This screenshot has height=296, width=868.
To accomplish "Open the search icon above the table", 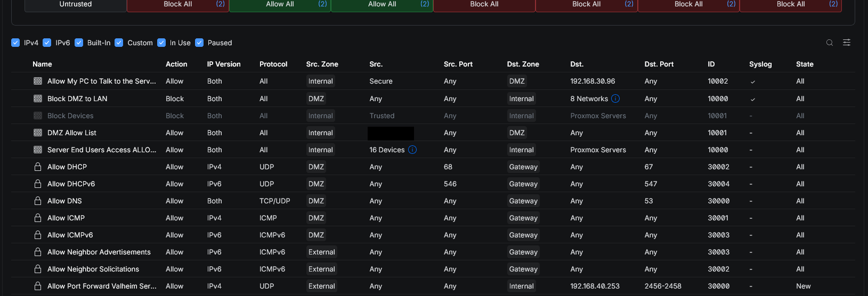I will click(830, 43).
